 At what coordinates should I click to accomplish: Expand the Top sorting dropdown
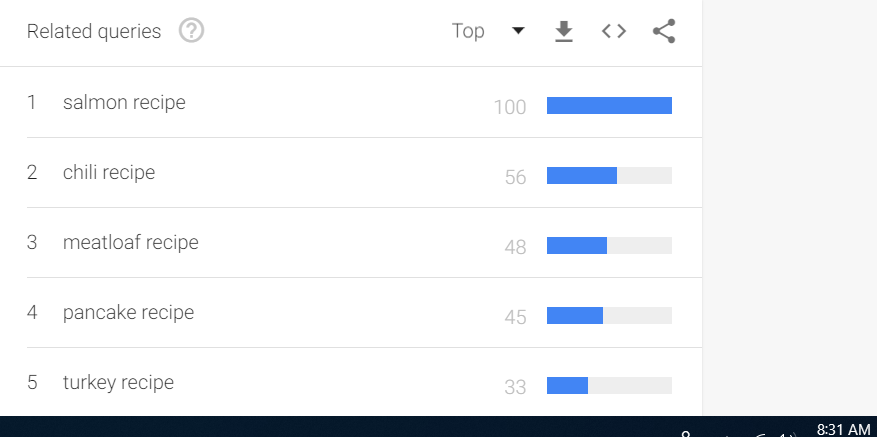468,31
